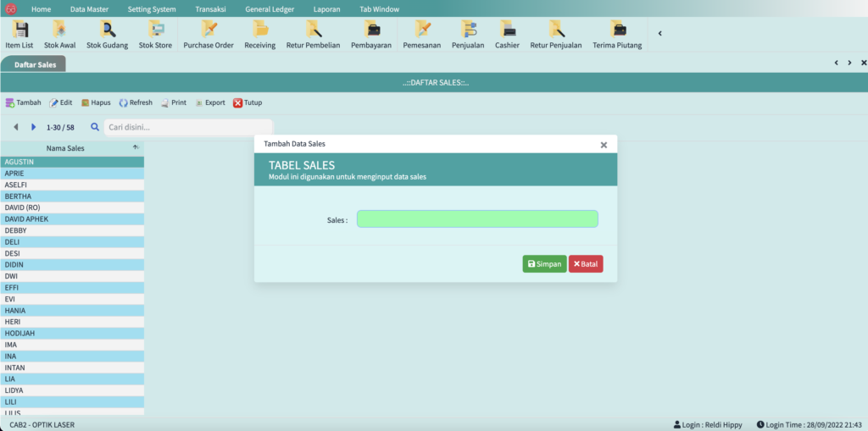Export the sales list
This screenshot has width=868, height=431.
click(209, 102)
